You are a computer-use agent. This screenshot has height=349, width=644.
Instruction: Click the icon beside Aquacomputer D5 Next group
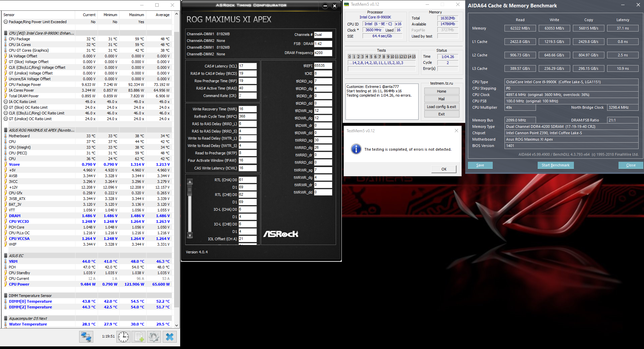point(6,318)
